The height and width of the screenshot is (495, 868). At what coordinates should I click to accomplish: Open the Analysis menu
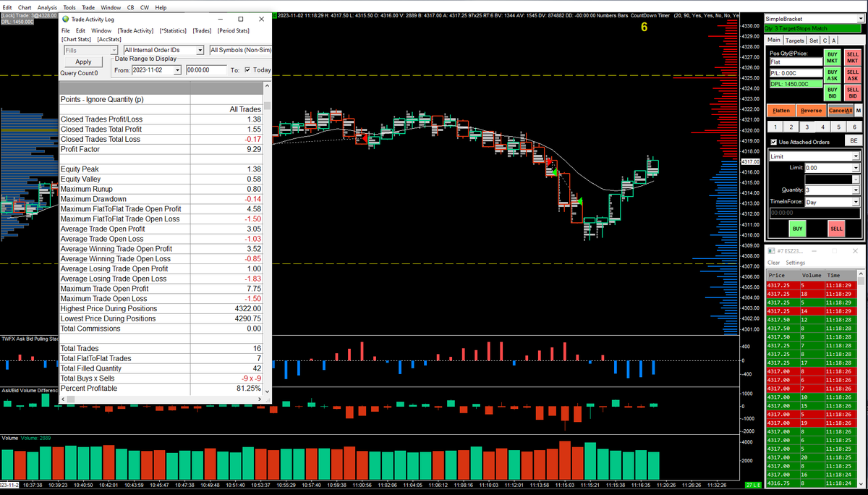point(47,7)
